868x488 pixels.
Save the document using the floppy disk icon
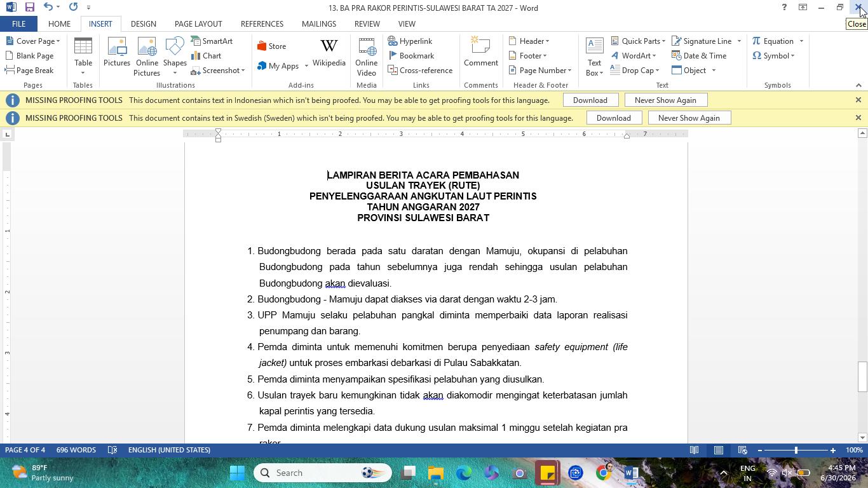point(29,7)
